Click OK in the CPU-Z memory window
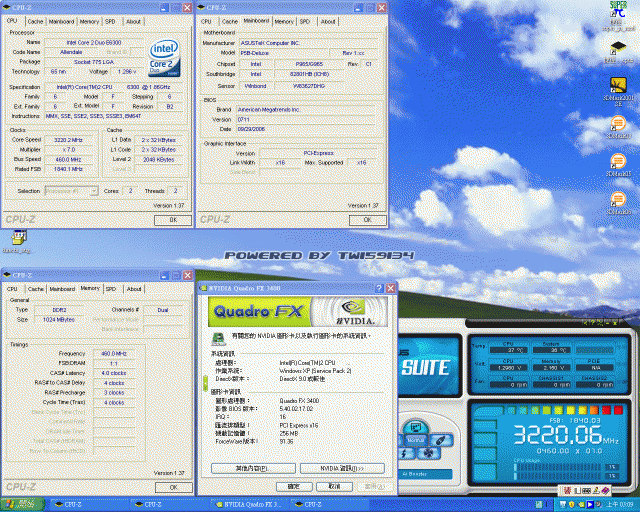This screenshot has width=640, height=512. pyautogui.click(x=173, y=488)
